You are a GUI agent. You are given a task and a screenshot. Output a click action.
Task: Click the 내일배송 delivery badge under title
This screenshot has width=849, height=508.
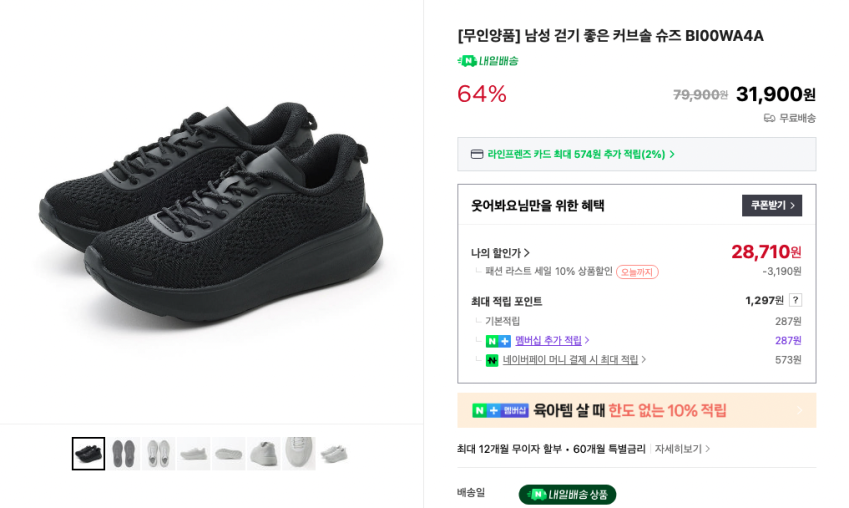[x=488, y=61]
